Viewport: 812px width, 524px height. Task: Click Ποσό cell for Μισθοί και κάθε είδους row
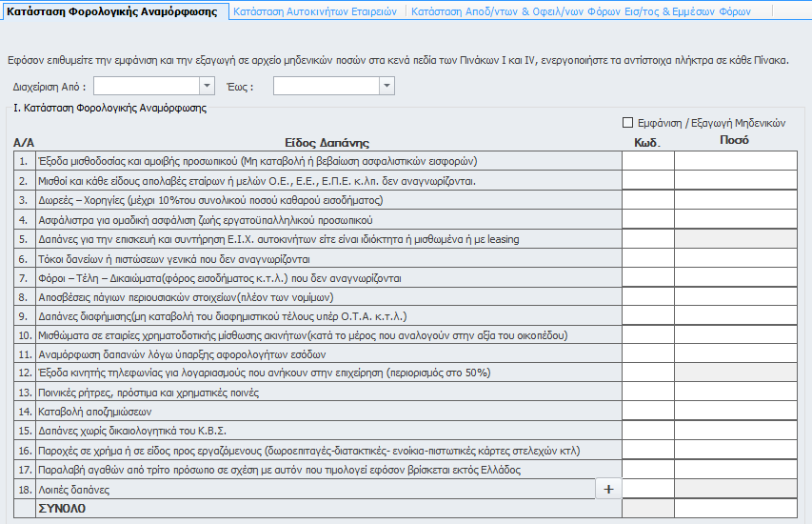[x=736, y=180]
